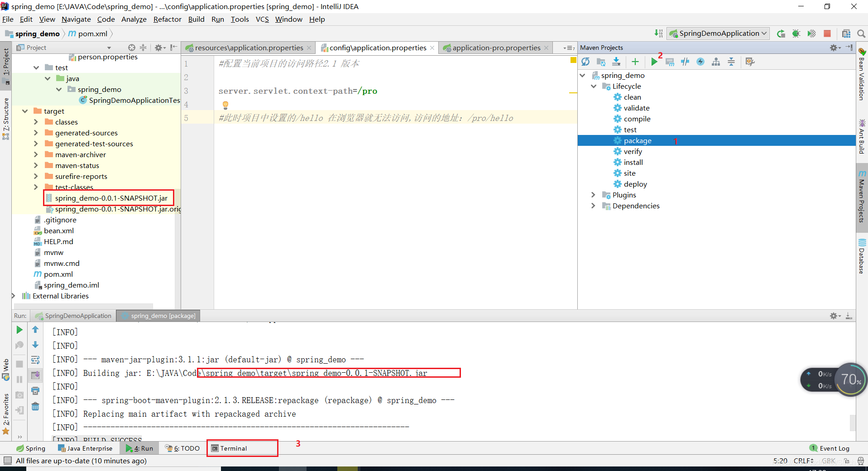Viewport: 868px width, 471px height.
Task: Expand the classes folder
Action: tap(36, 122)
